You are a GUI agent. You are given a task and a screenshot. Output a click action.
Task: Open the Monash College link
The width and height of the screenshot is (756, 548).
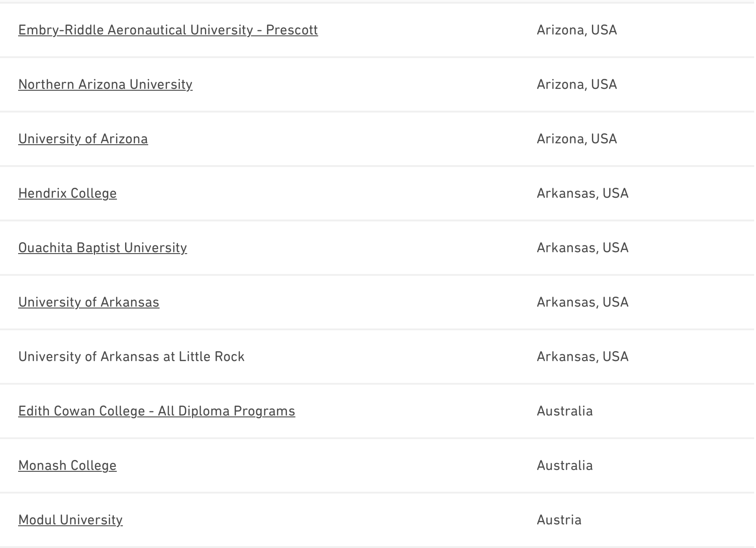pyautogui.click(x=68, y=465)
